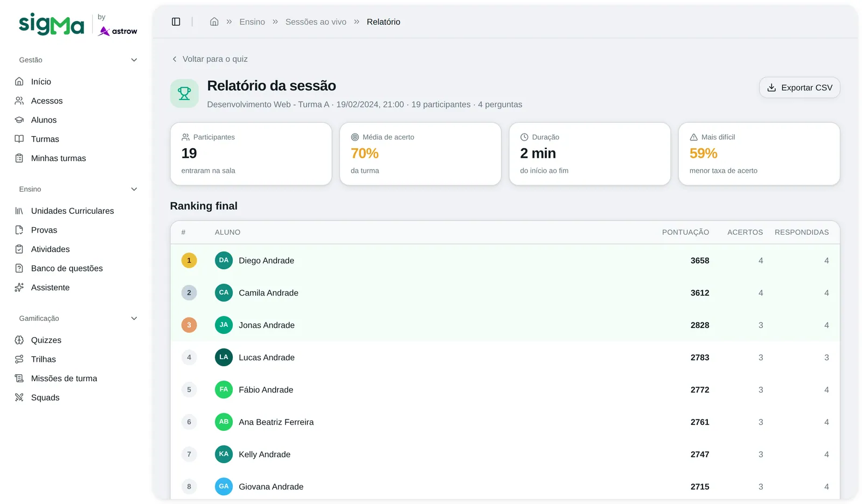The width and height of the screenshot is (862, 504).
Task: Click the astrow brand logo
Action: pos(118,31)
